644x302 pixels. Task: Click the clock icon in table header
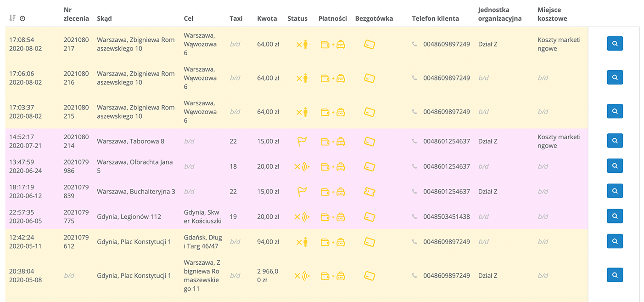click(22, 19)
